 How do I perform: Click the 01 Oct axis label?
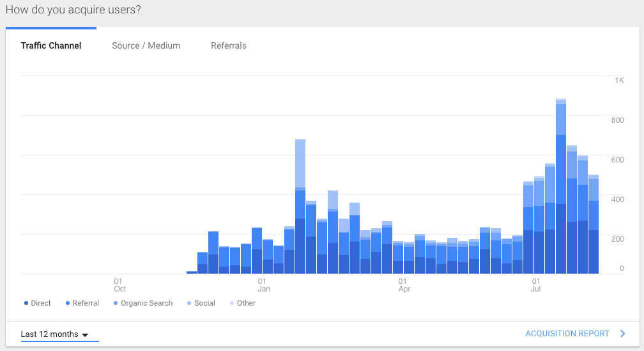(119, 285)
